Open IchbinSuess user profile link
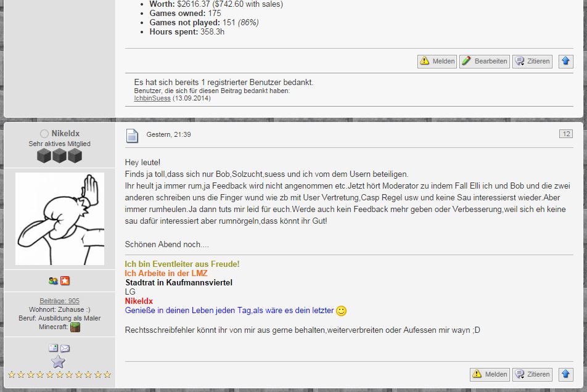The image size is (587, 392). [x=152, y=98]
